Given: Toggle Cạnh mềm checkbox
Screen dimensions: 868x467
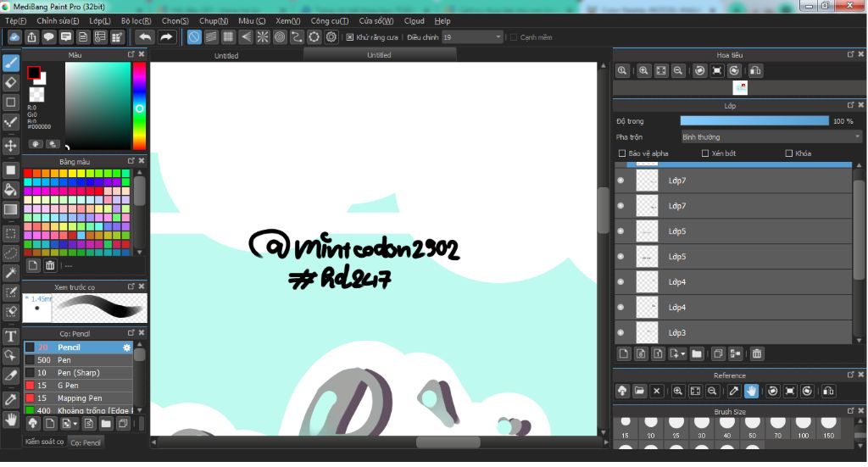Looking at the screenshot, I should [x=513, y=37].
